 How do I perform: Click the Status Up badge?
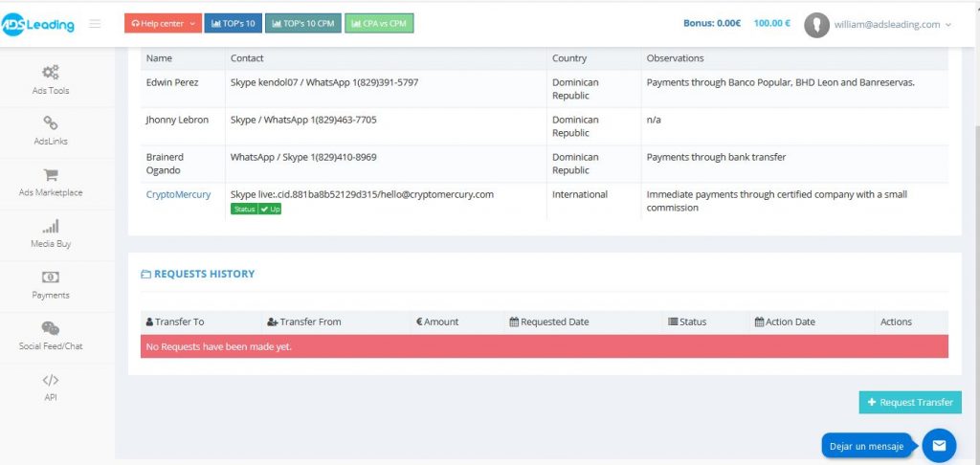coord(256,209)
